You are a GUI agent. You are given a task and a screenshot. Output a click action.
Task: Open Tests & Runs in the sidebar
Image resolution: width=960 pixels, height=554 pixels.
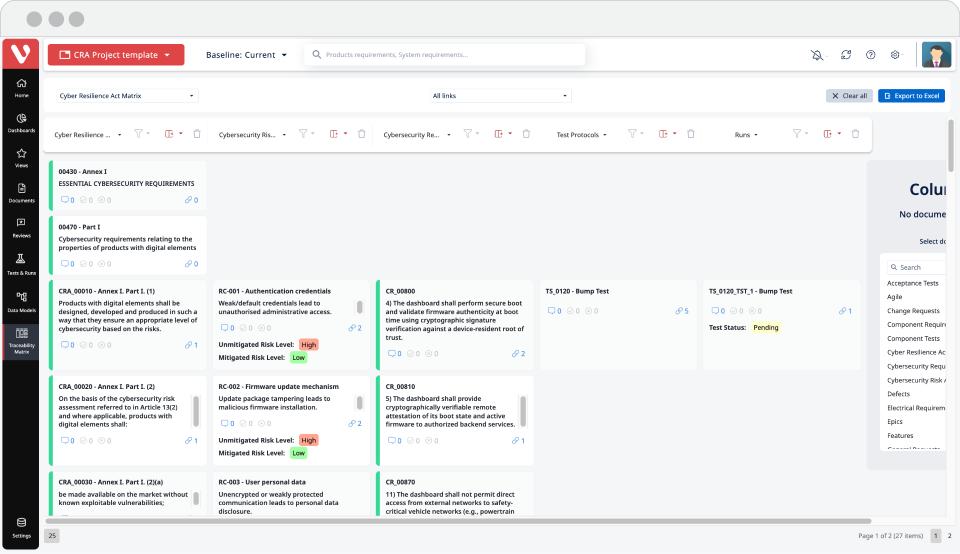(21, 264)
